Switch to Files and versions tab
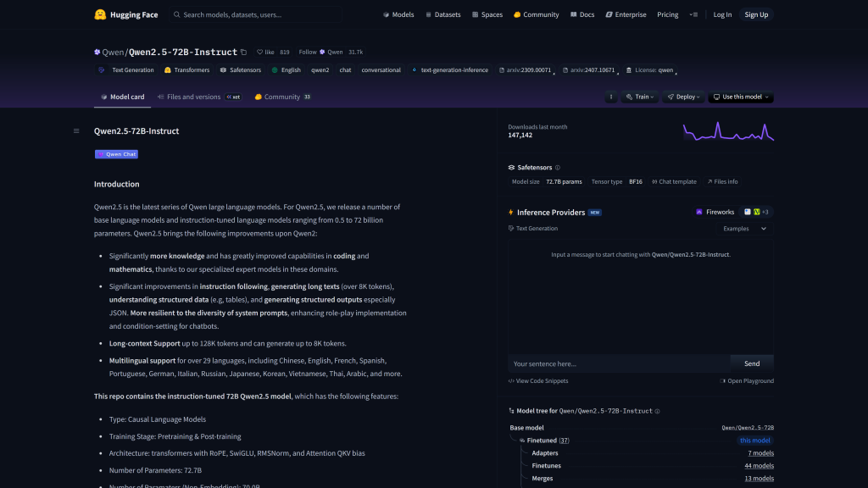Viewport: 868px width, 488px height. click(x=198, y=97)
